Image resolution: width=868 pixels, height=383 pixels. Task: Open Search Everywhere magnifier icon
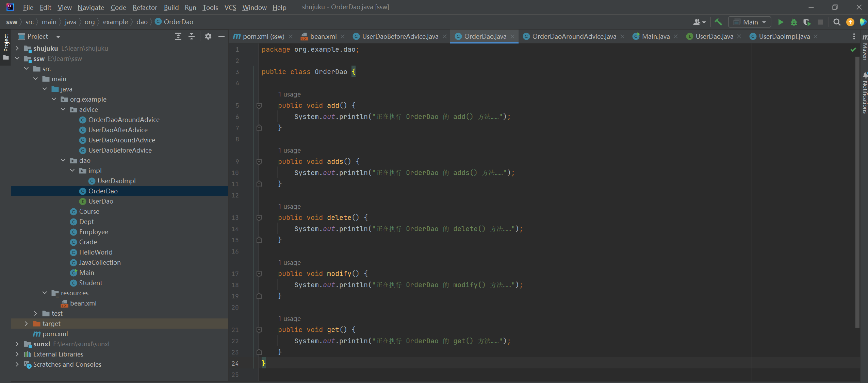(x=837, y=22)
